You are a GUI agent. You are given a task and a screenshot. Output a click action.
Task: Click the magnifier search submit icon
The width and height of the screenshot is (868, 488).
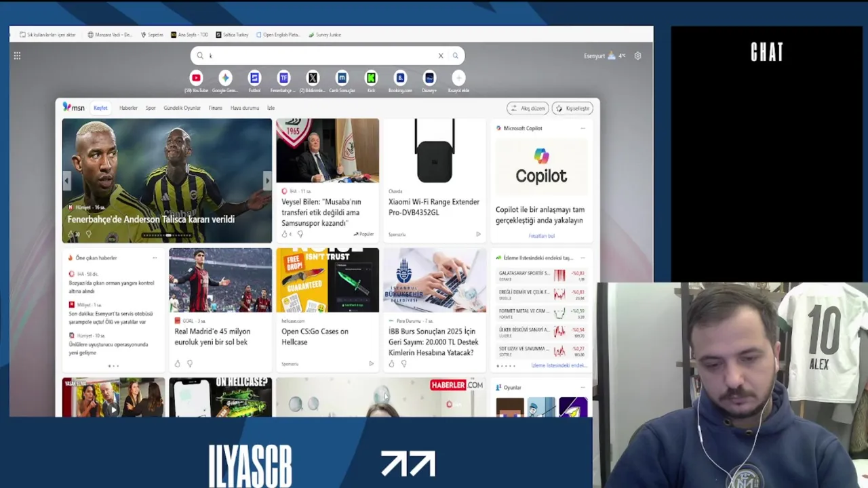coord(455,56)
